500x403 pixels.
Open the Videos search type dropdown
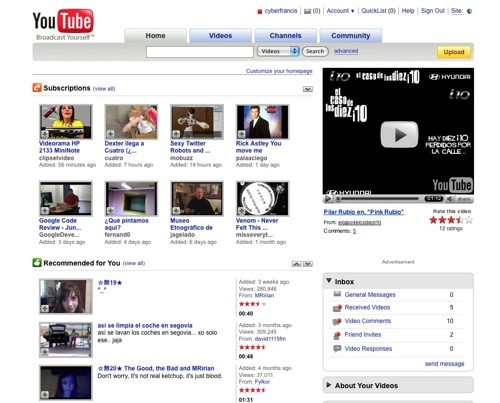pos(278,51)
